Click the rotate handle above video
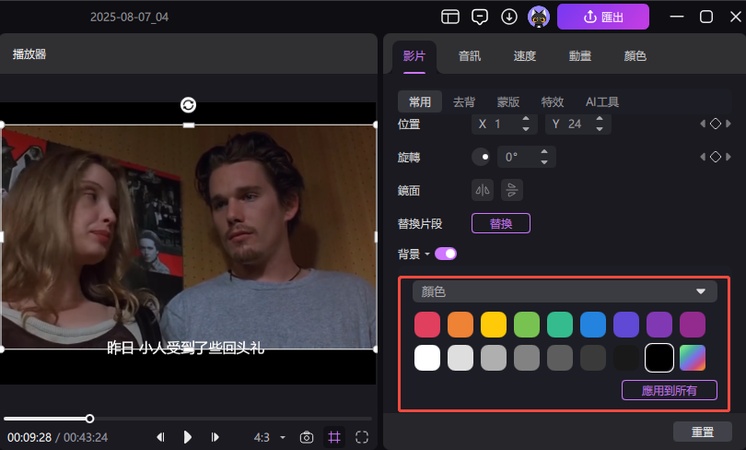The height and width of the screenshot is (450, 746). click(188, 105)
